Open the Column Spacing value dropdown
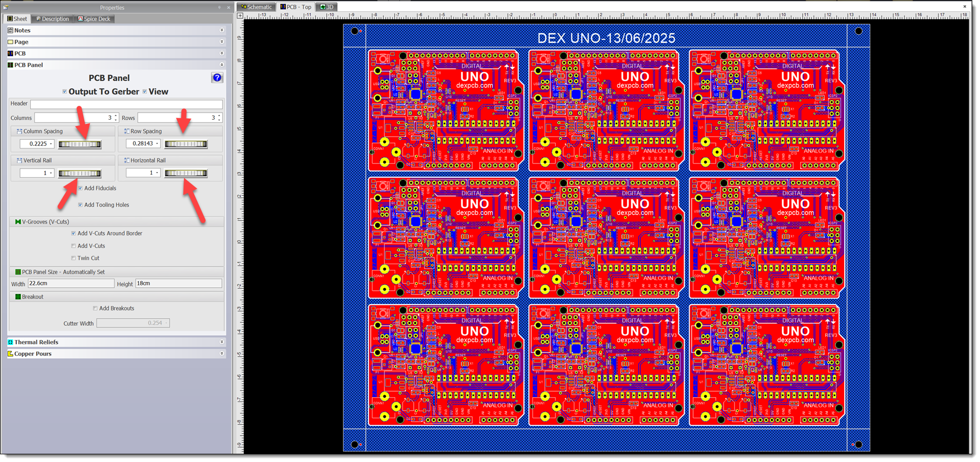 pyautogui.click(x=51, y=144)
